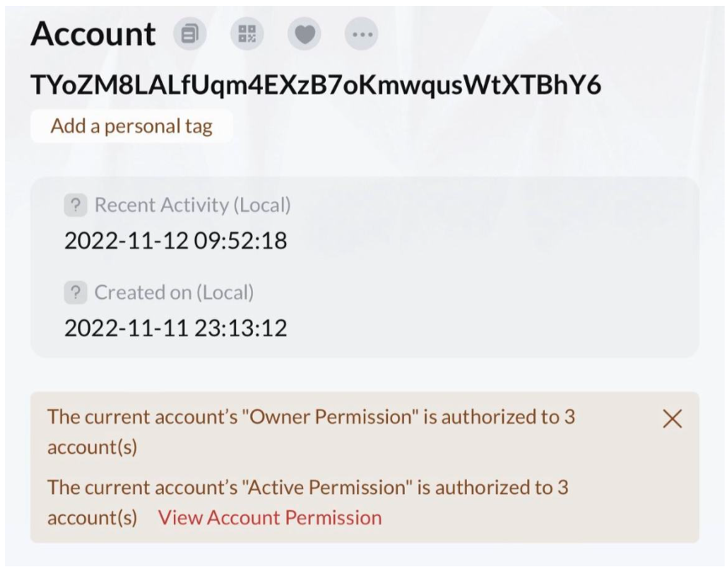Open help icon beside Recent Activity (Local)

pos(76,205)
